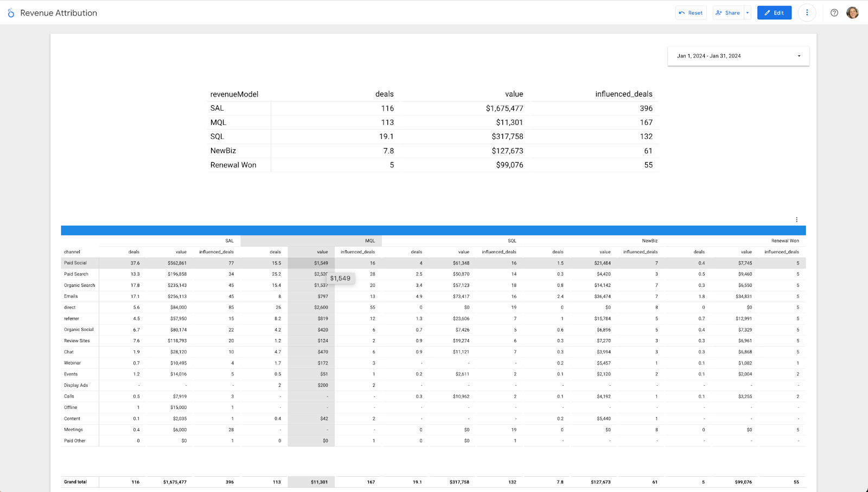
Task: Click the MQL pivot group header
Action: tap(370, 241)
